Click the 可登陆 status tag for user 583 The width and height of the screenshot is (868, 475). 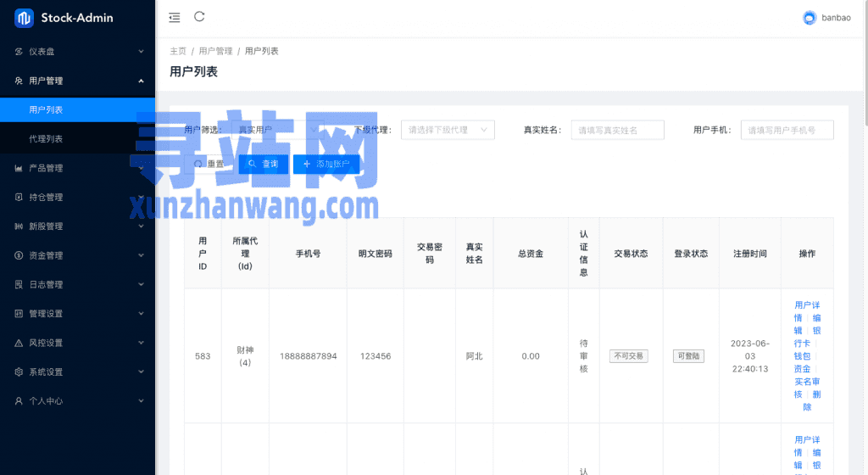coord(688,356)
